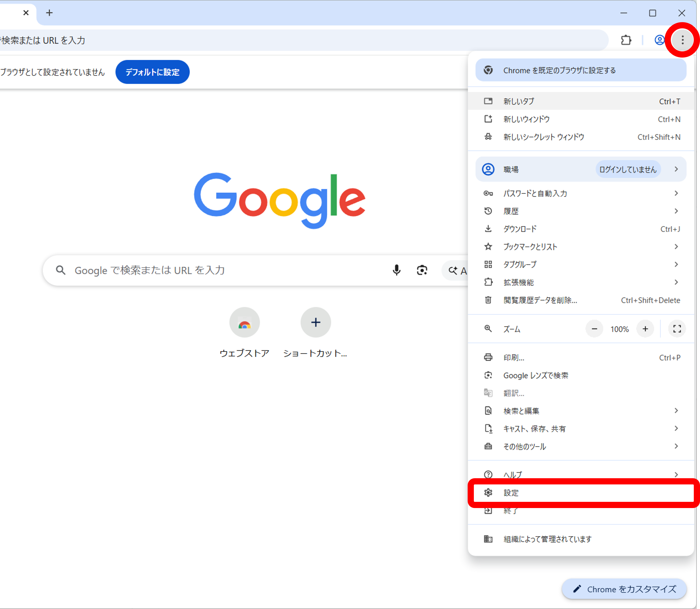Click the extensions puzzle icon
Viewport: 700px width, 609px height.
click(626, 40)
